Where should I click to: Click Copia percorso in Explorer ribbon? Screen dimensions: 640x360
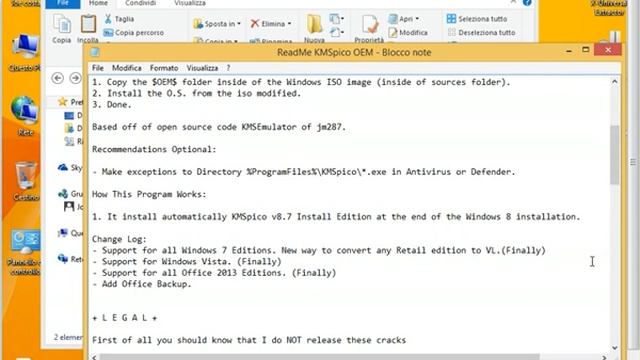133,32
